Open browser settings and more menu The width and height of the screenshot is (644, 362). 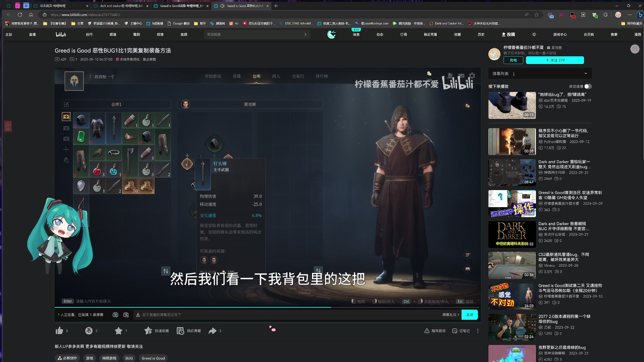click(x=629, y=15)
